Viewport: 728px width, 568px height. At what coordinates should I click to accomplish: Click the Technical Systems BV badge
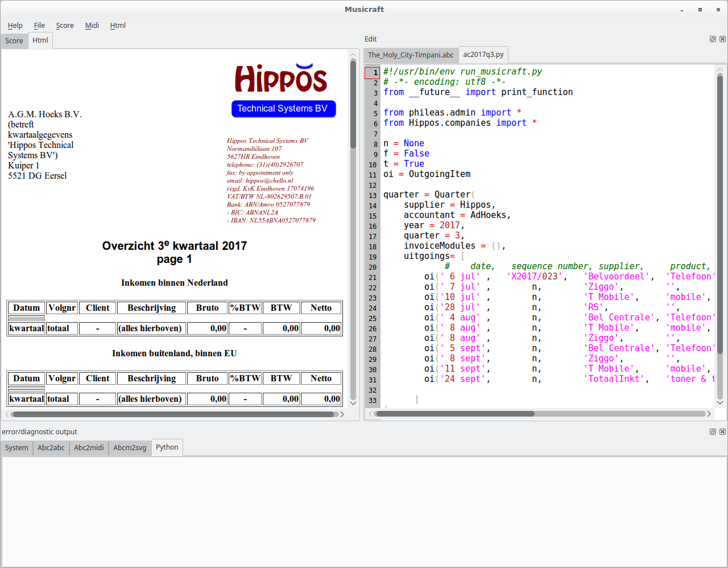coord(283,109)
